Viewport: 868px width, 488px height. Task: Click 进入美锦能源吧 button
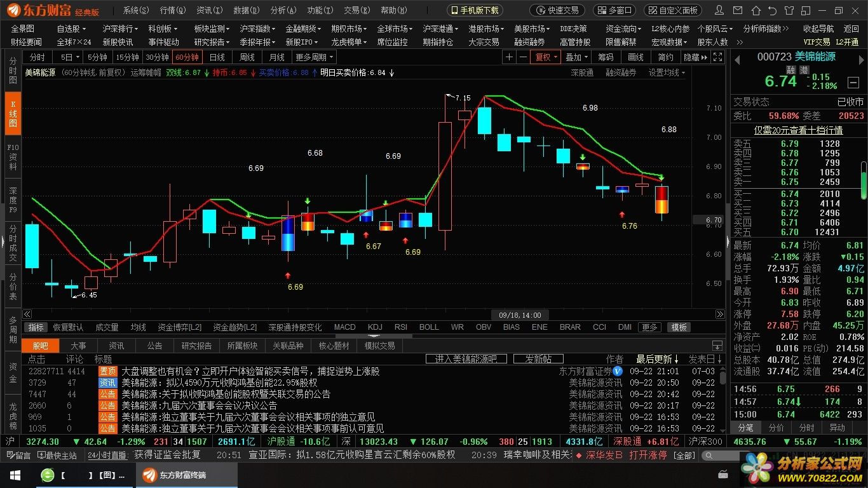[x=466, y=359]
